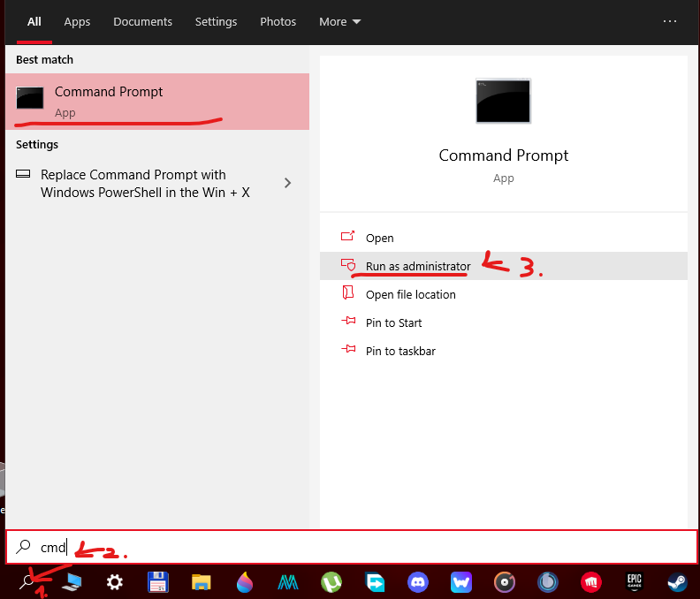Choose Run as administrator
The width and height of the screenshot is (700, 599).
tap(504, 266)
